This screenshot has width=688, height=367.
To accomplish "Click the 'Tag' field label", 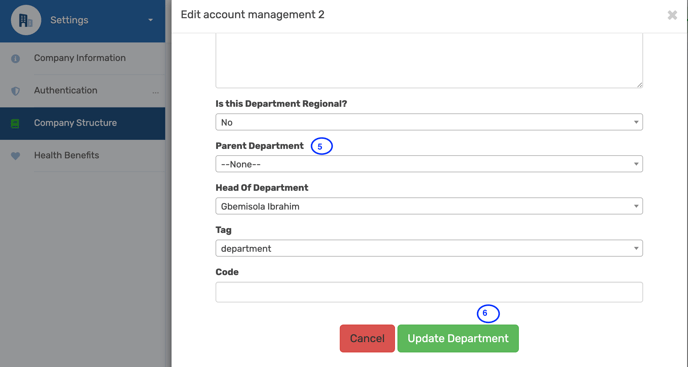I will pyautogui.click(x=223, y=230).
